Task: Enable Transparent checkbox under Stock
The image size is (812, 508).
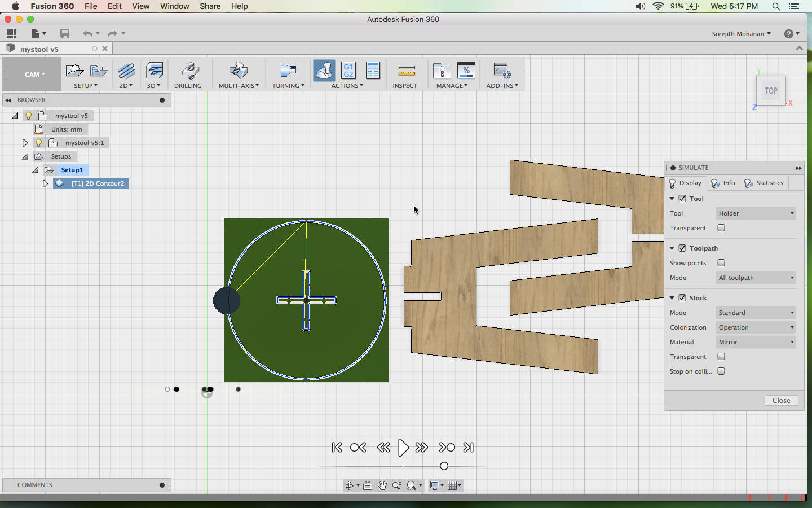Action: click(x=721, y=357)
